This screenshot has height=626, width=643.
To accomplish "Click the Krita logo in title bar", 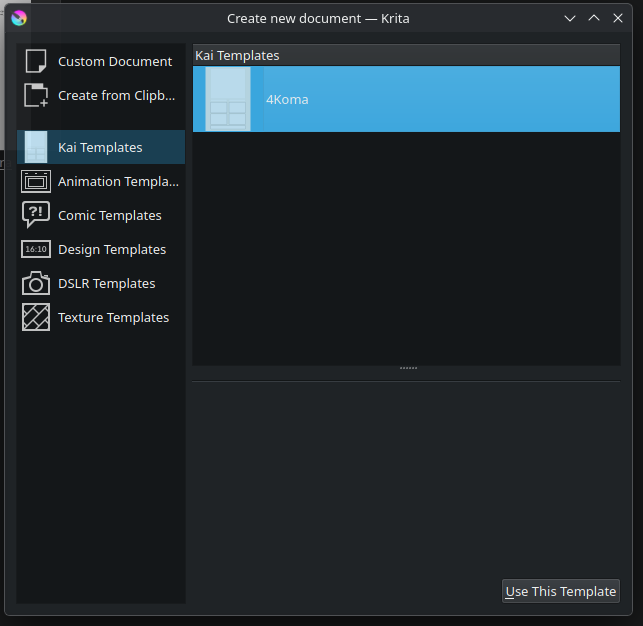I will (18, 18).
